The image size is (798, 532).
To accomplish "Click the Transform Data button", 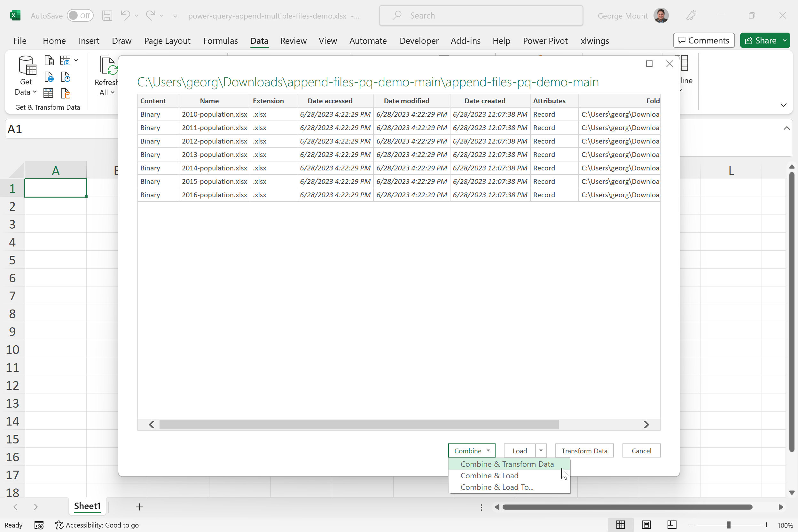I will (584, 450).
